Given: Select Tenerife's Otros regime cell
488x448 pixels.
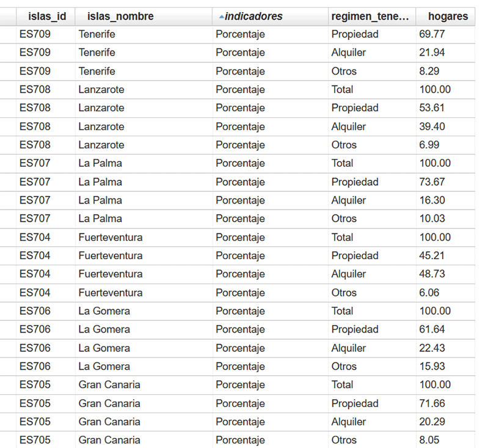Looking at the screenshot, I should tap(344, 71).
